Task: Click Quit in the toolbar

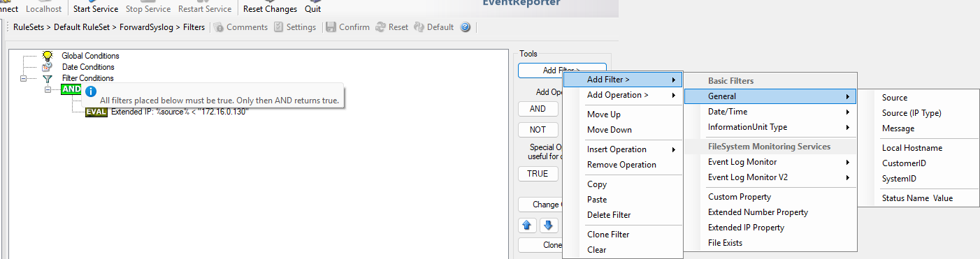Action: [x=312, y=9]
